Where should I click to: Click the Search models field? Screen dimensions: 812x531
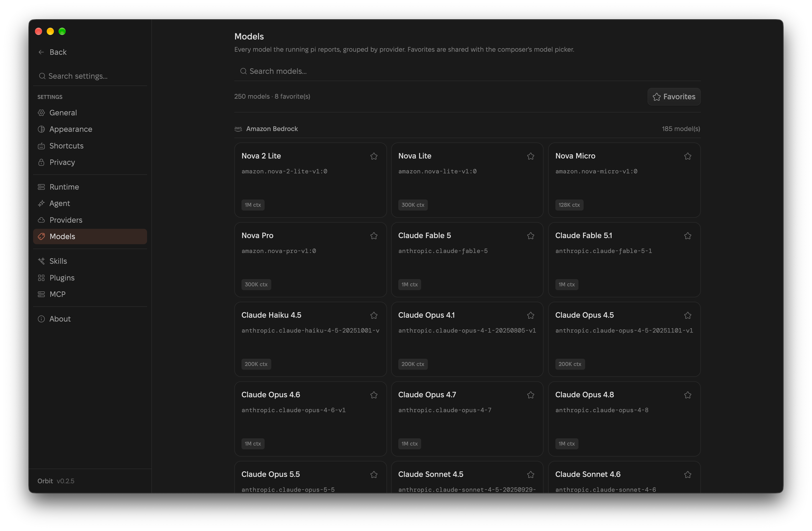coord(467,71)
